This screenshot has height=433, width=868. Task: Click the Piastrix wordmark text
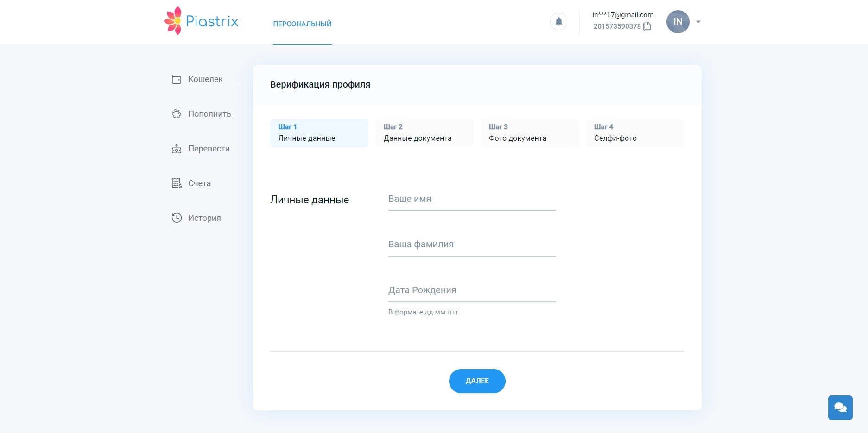(212, 21)
